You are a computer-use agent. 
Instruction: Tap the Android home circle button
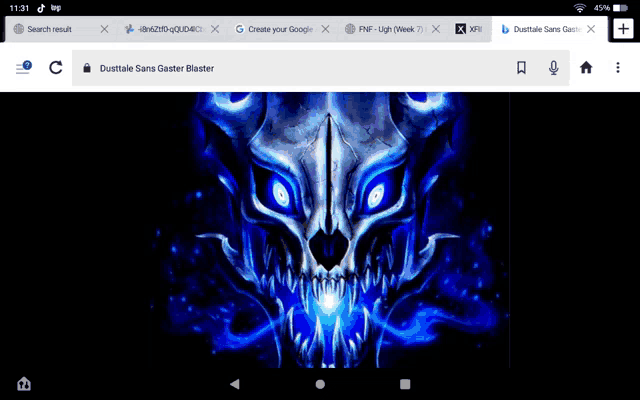click(x=320, y=384)
